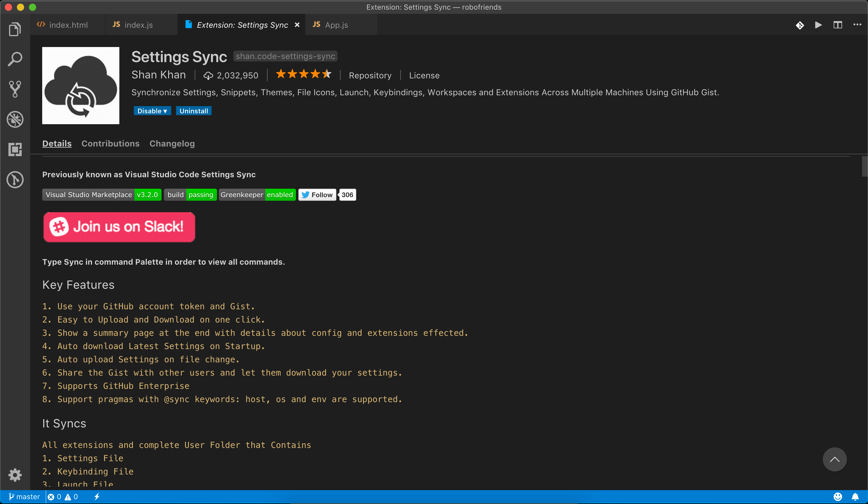The width and height of the screenshot is (868, 504).
Task: Open the Debug view in activity bar
Action: (x=15, y=119)
